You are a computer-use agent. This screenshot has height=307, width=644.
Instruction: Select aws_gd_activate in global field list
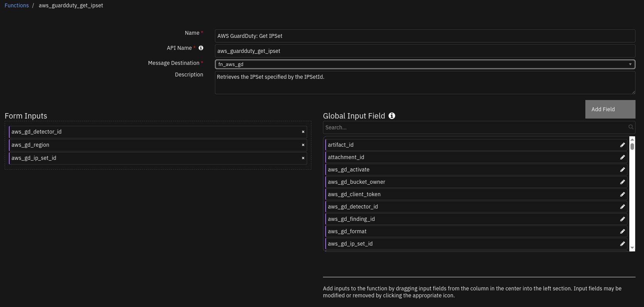point(476,170)
